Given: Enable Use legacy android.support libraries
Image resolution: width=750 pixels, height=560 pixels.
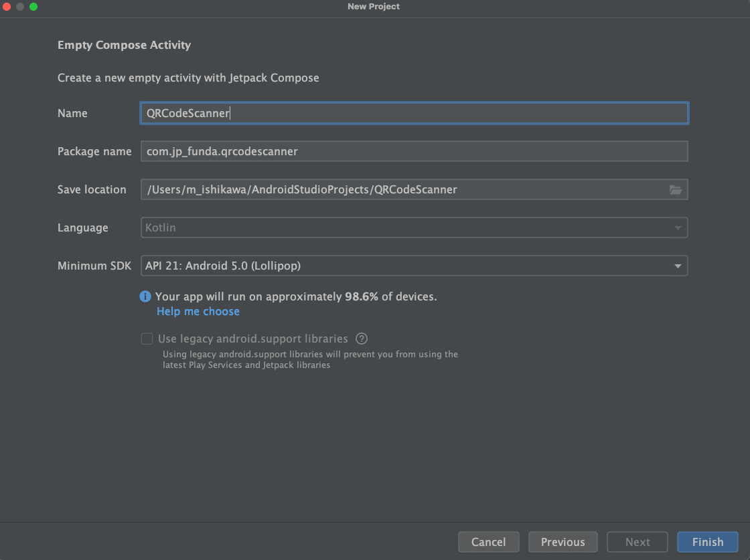Looking at the screenshot, I should [147, 339].
